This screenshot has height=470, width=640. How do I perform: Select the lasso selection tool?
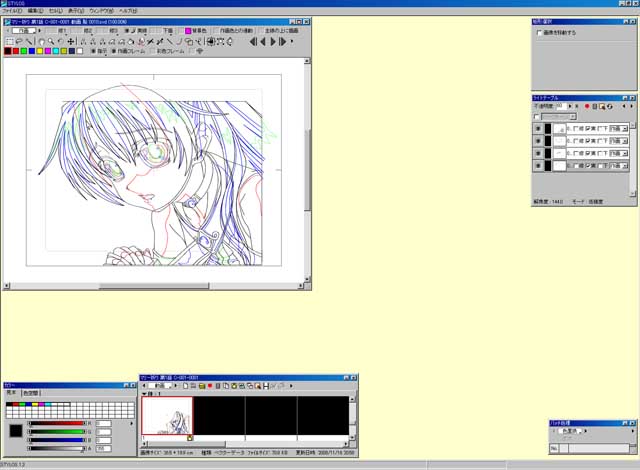(x=19, y=41)
